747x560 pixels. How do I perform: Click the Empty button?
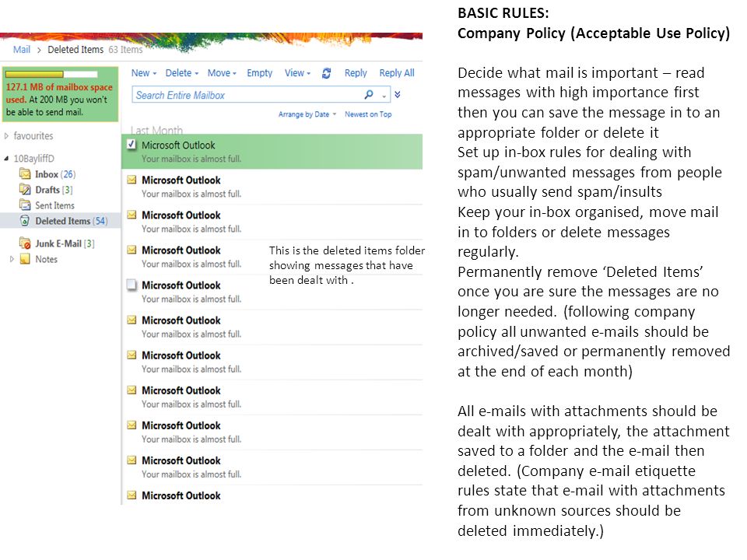coord(260,73)
